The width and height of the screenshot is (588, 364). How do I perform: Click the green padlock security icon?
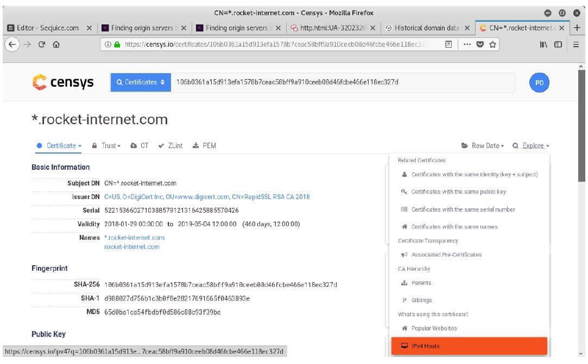[x=117, y=44]
